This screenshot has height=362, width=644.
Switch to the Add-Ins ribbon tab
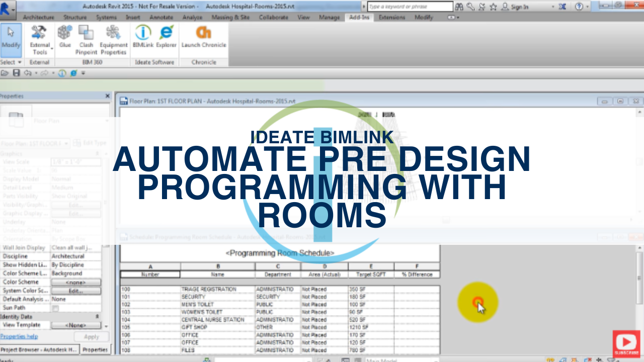[x=359, y=17]
